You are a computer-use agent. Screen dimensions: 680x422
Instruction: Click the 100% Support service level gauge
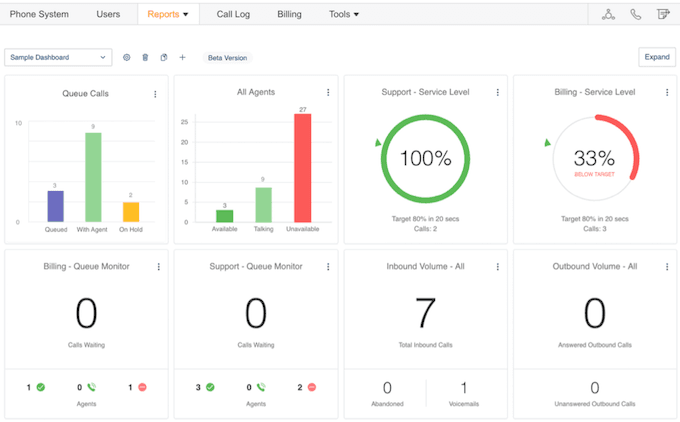(425, 159)
